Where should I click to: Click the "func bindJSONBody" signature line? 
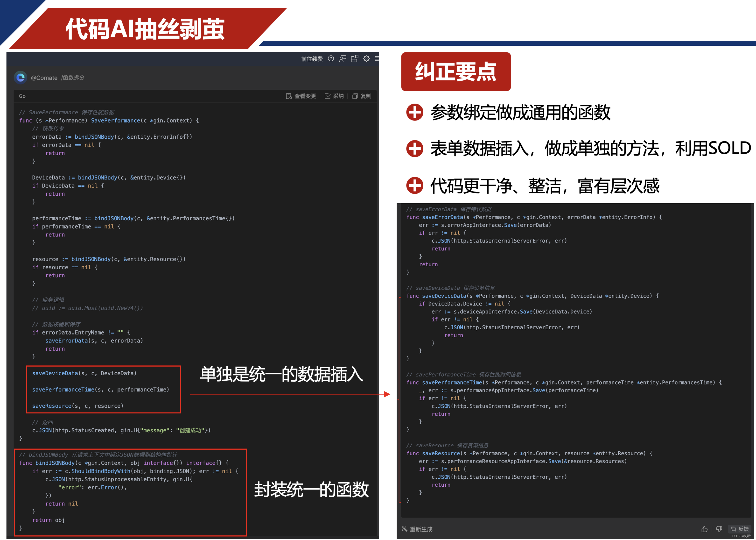124,463
